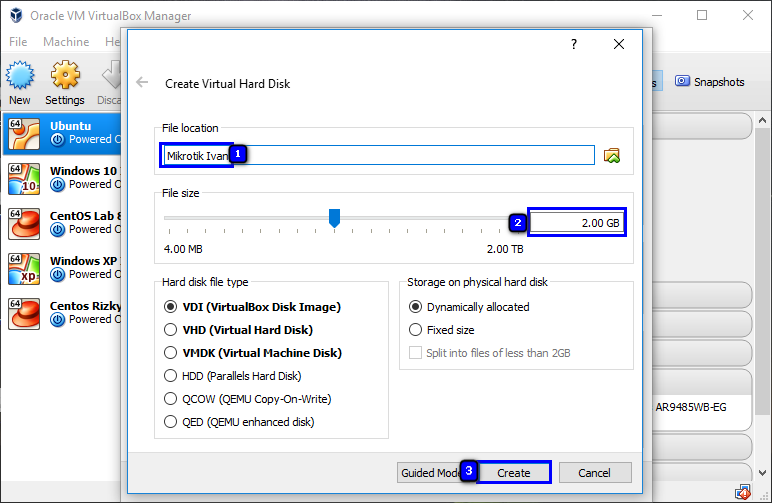Open the File menu
Image resolution: width=772 pixels, height=503 pixels.
click(18, 42)
